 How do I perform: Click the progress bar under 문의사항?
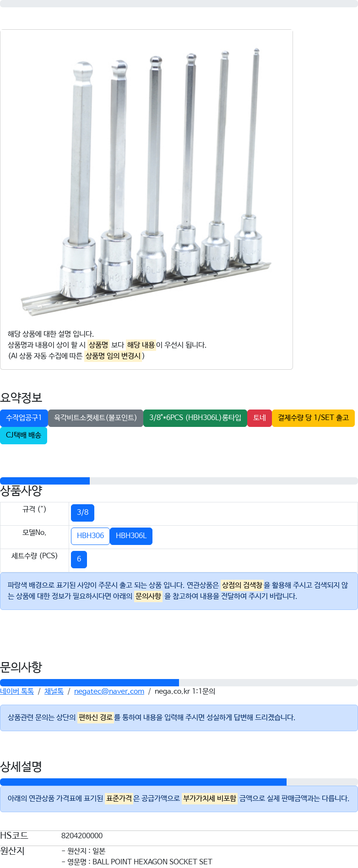click(x=179, y=682)
